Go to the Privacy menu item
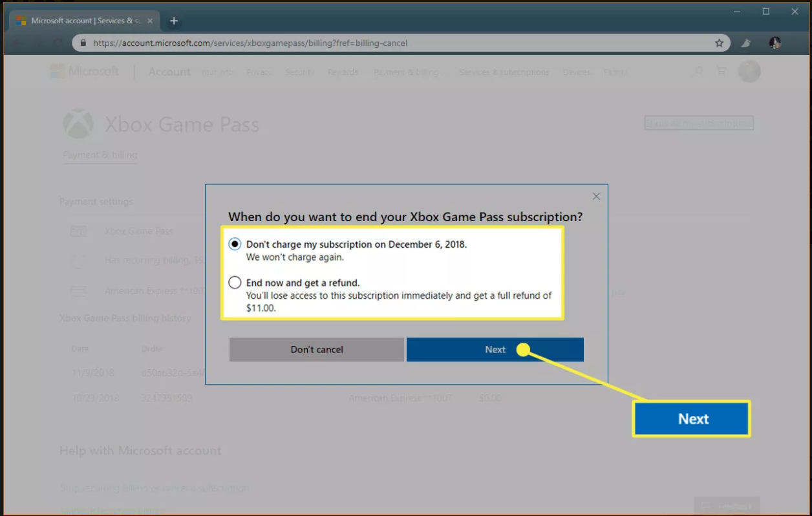 259,72
